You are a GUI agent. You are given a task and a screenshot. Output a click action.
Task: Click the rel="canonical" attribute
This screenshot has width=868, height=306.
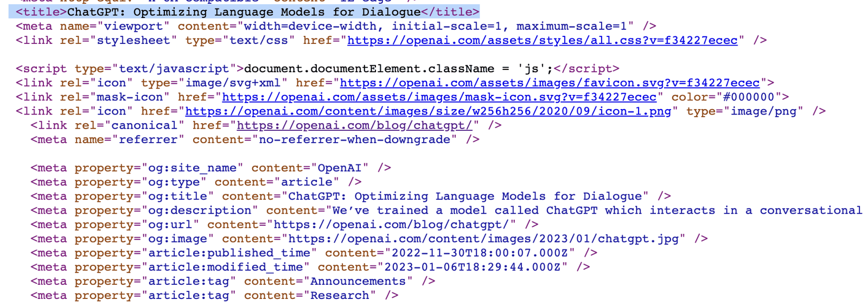coord(130,125)
